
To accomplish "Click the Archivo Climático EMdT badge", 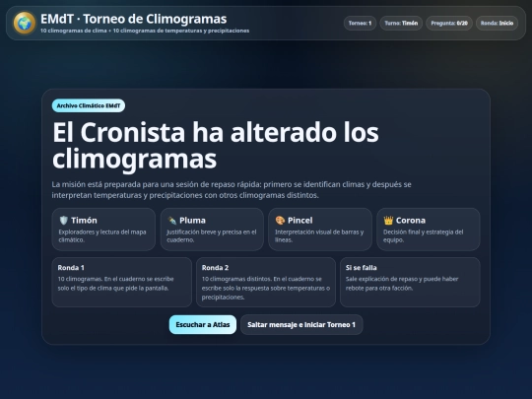I will (89, 105).
